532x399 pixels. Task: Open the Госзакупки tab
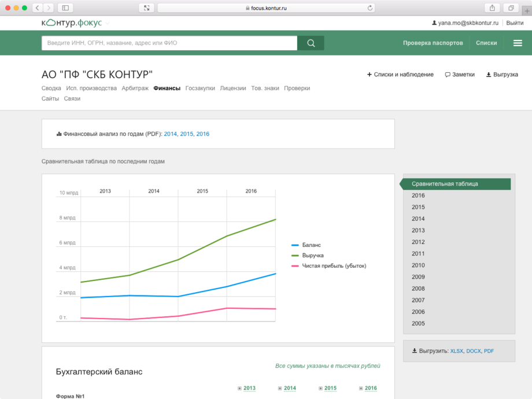(x=200, y=88)
